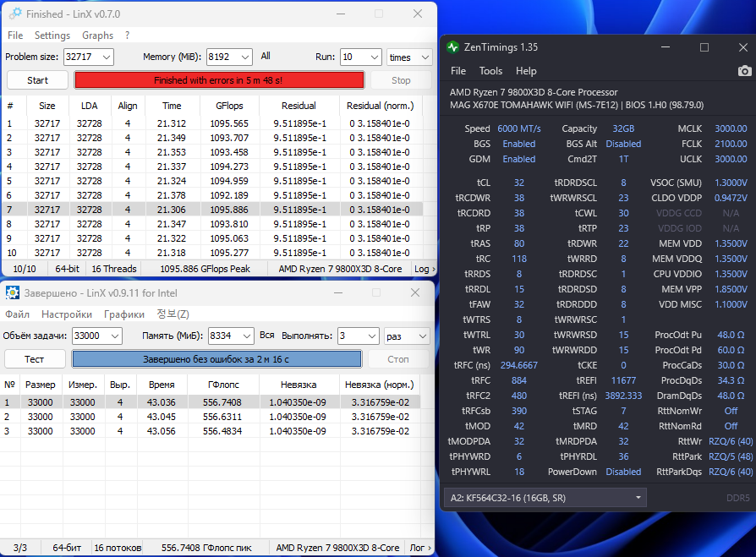
Task: Click the tCL value 32
Action: 518,183
